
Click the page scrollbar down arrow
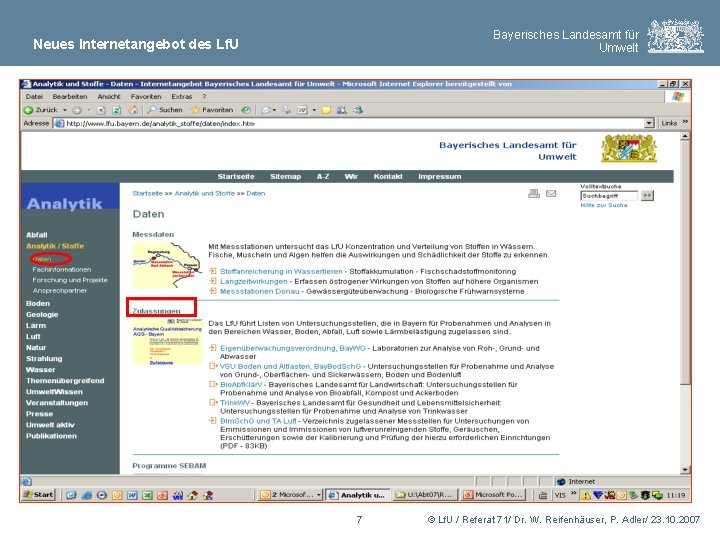pos(685,469)
